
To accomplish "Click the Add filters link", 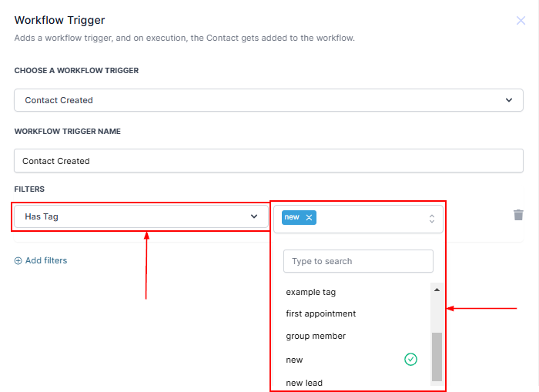I will 46,261.
